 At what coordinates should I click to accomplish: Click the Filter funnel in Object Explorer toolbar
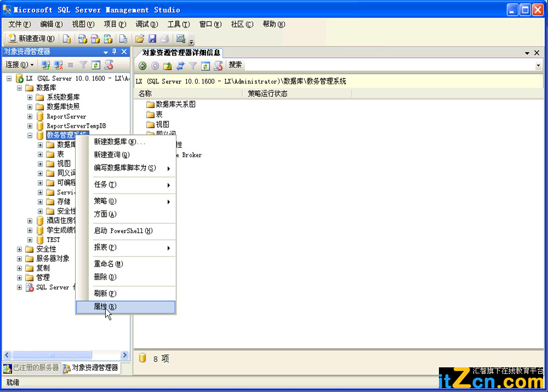[x=83, y=65]
